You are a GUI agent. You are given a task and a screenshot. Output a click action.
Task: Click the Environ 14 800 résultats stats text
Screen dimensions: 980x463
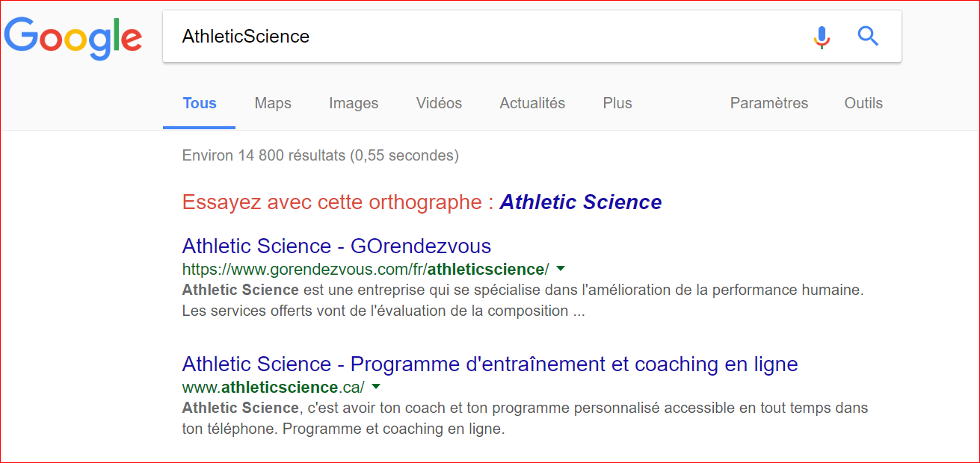[321, 156]
